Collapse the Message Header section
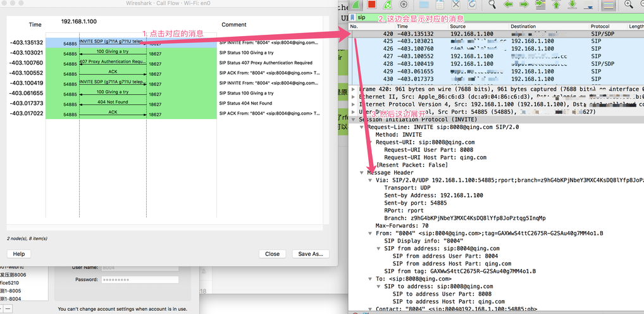 click(362, 173)
